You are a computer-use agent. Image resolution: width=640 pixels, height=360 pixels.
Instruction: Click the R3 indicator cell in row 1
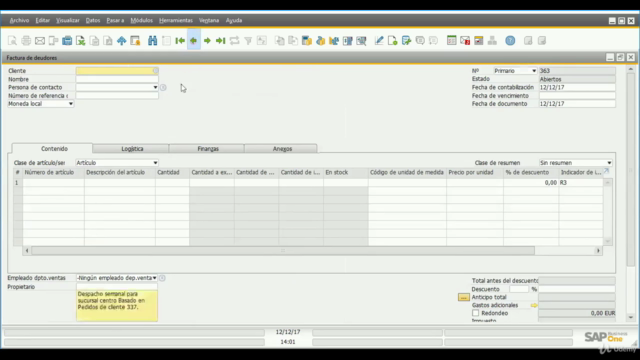point(581,183)
